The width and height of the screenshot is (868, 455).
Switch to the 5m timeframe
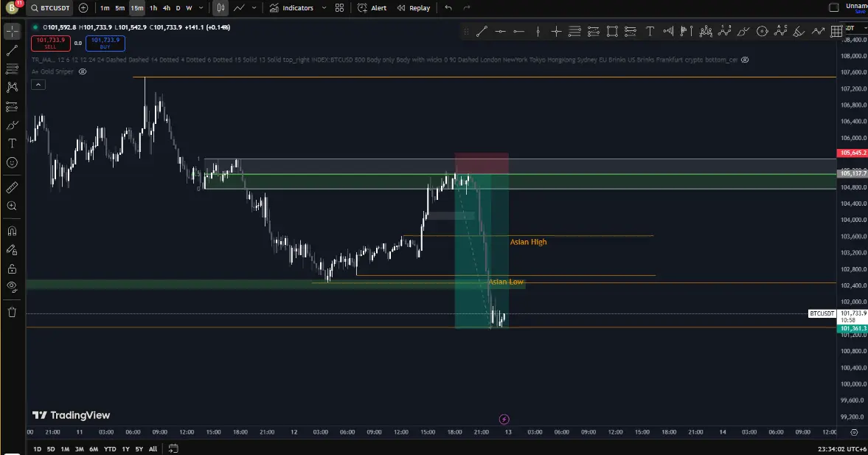(119, 8)
